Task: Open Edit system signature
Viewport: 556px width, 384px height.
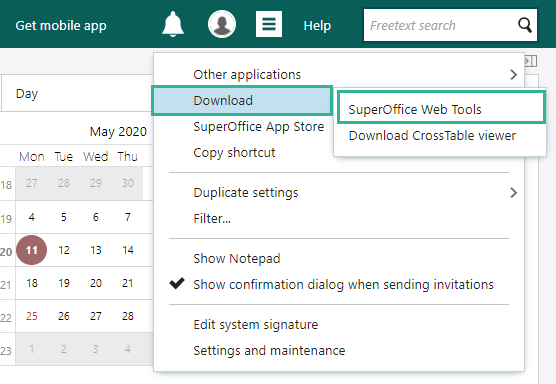Action: (x=256, y=325)
